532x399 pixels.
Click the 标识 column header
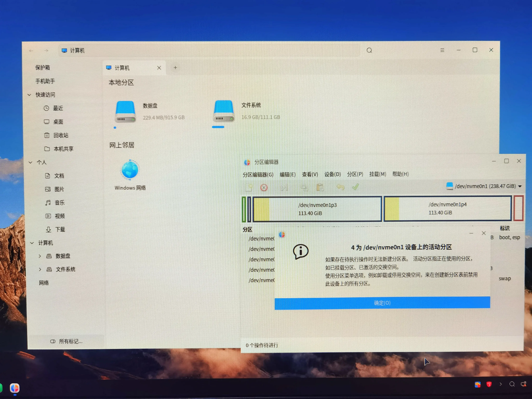tap(505, 228)
